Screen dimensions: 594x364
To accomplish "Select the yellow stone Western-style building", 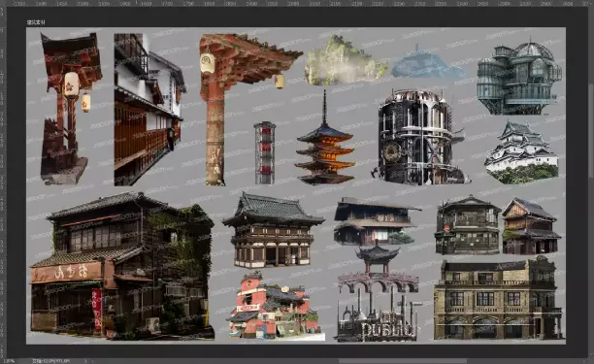I will [x=498, y=298].
